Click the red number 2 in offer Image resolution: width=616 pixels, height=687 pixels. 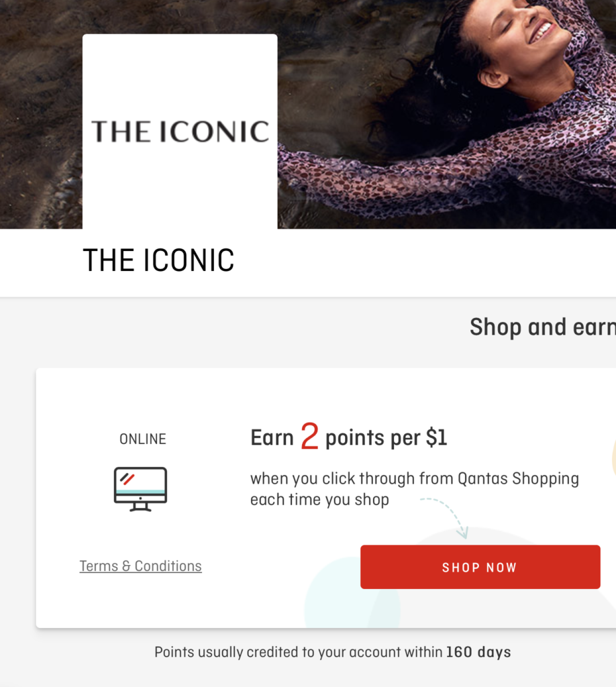[309, 436]
